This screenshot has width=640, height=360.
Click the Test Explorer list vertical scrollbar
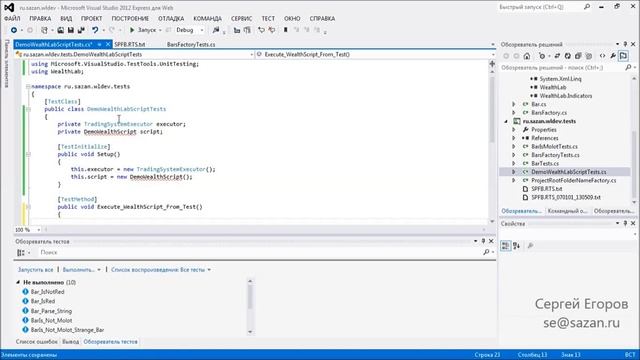pos(250,307)
